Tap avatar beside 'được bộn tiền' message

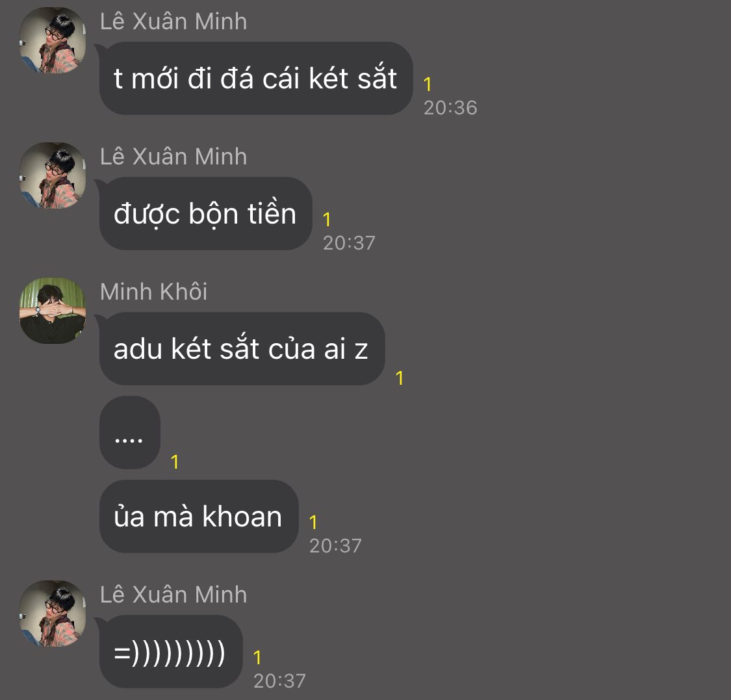[x=53, y=176]
